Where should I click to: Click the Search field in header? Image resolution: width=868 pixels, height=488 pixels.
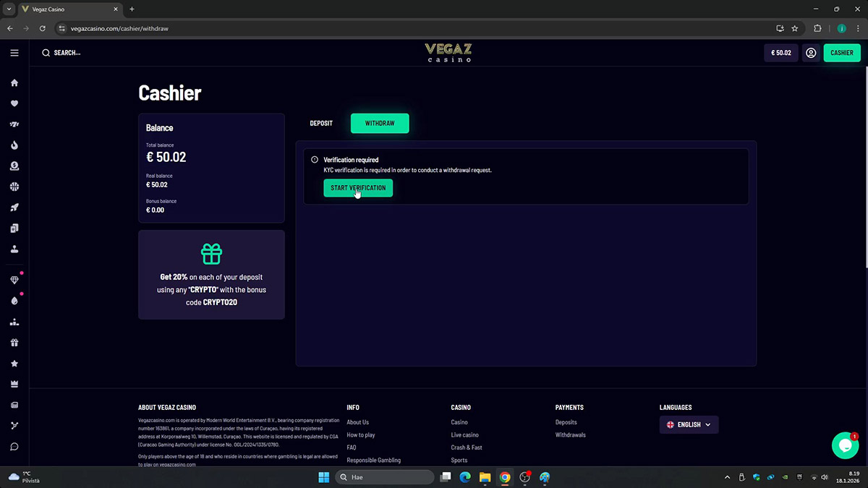coord(67,53)
